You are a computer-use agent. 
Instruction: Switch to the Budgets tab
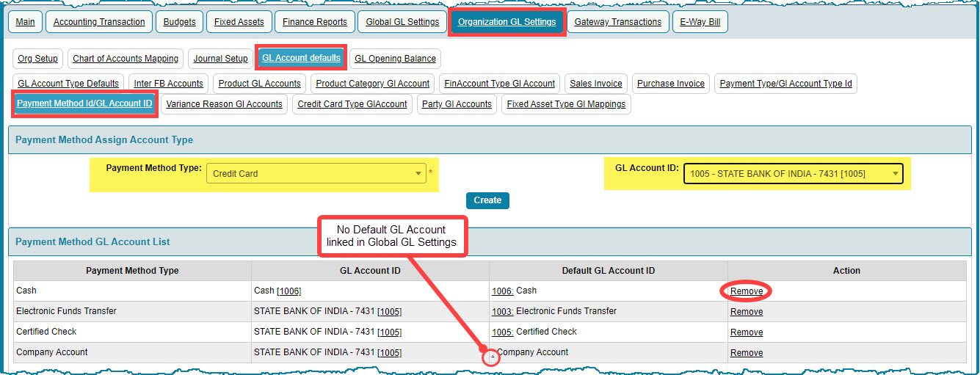pos(179,22)
